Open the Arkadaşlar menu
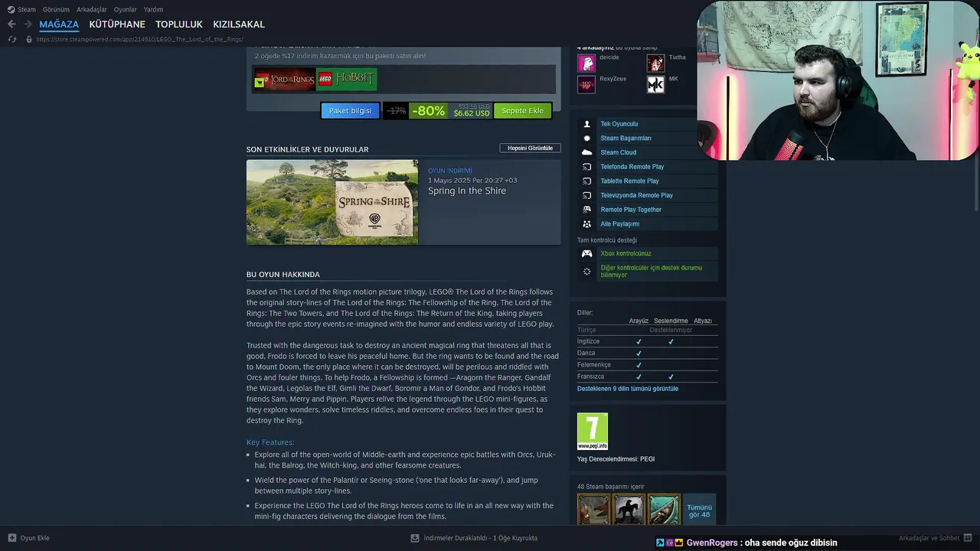The image size is (980, 551). click(92, 9)
